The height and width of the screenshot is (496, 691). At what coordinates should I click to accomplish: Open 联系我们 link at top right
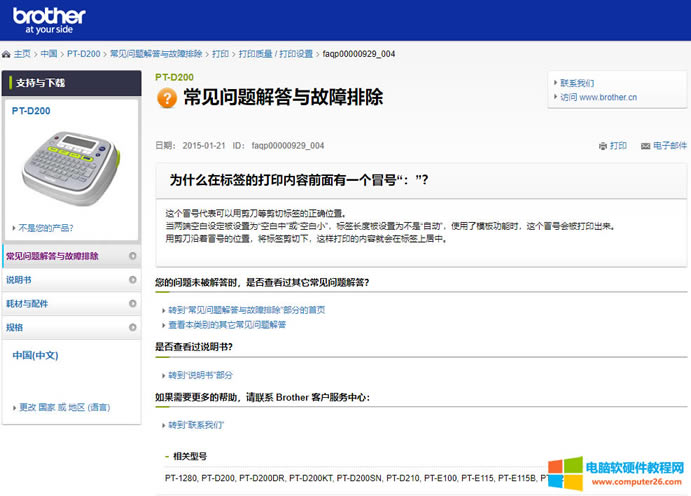click(x=577, y=83)
